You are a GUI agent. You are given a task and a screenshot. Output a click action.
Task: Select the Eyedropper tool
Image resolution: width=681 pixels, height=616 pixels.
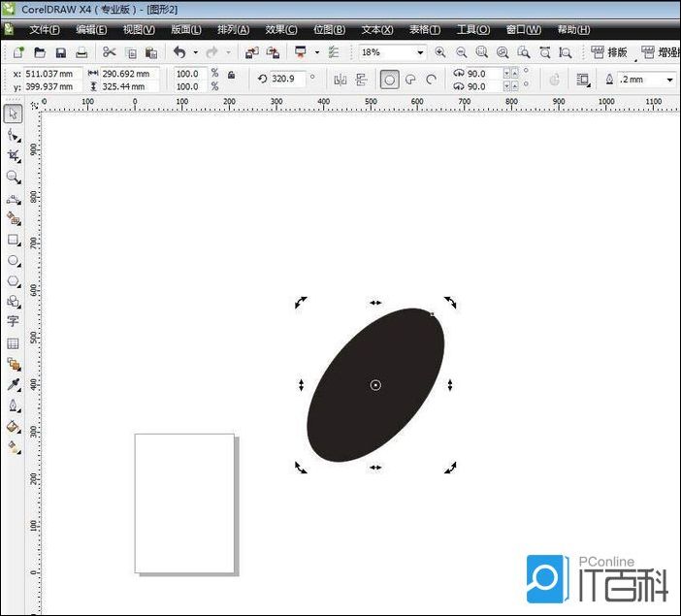[x=14, y=385]
